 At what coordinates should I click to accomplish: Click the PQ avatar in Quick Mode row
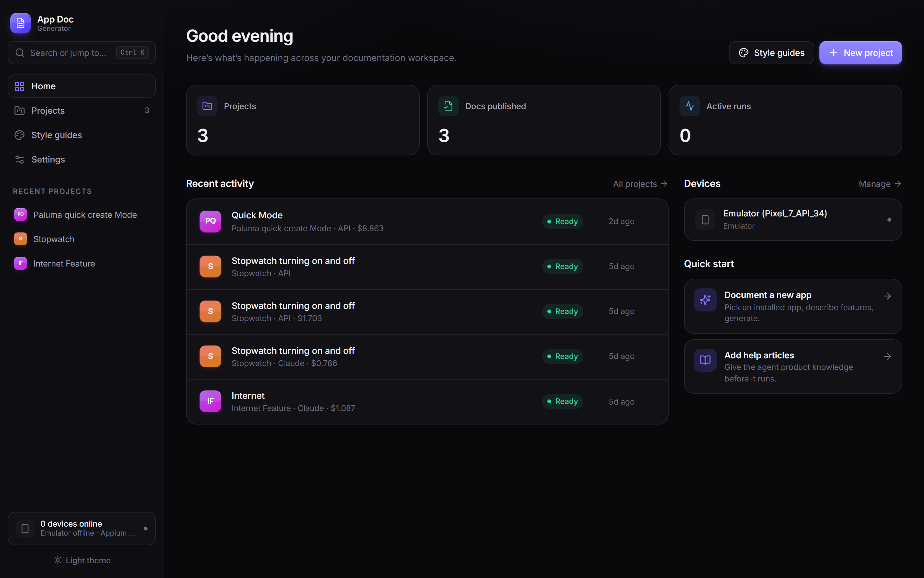click(x=210, y=221)
